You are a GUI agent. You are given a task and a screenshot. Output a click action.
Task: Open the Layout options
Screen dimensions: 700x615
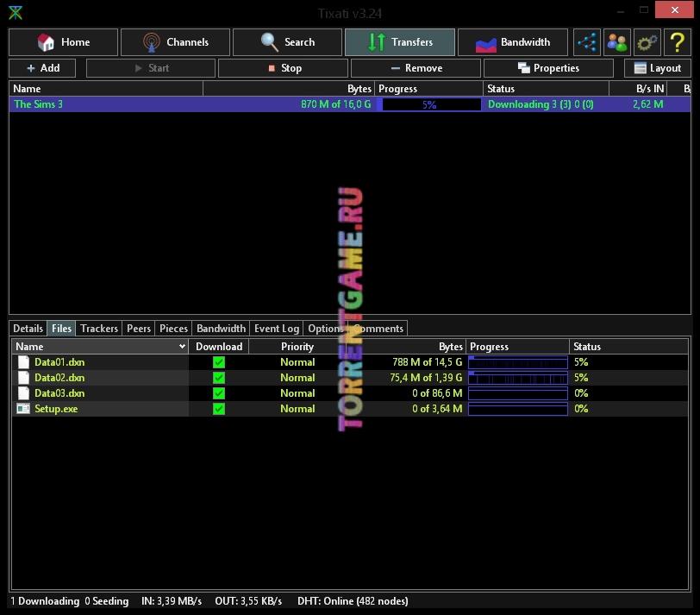[658, 68]
